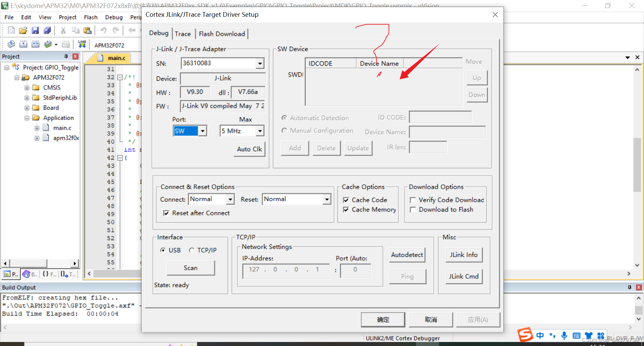The width and height of the screenshot is (644, 346).
Task: Click the Autodetect button
Action: click(407, 255)
